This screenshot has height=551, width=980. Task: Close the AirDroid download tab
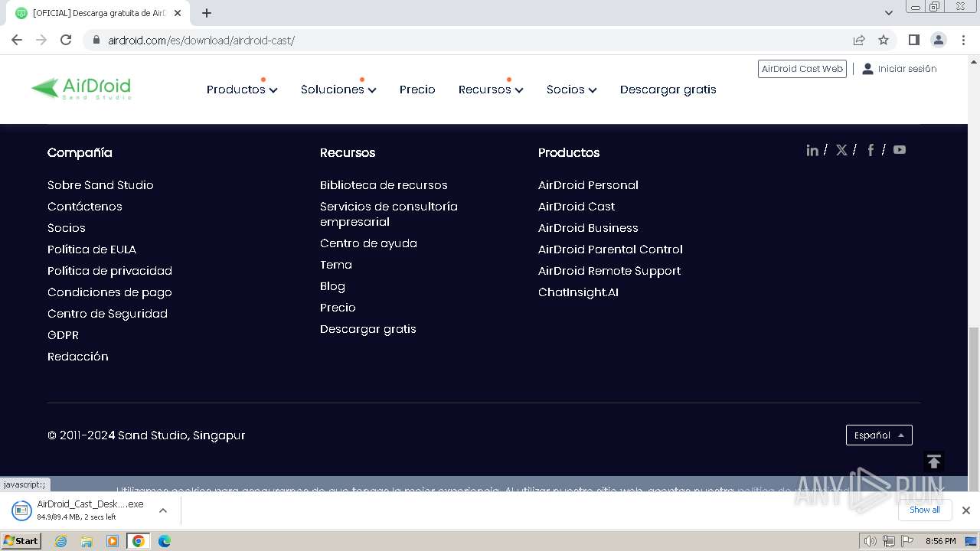click(x=178, y=13)
